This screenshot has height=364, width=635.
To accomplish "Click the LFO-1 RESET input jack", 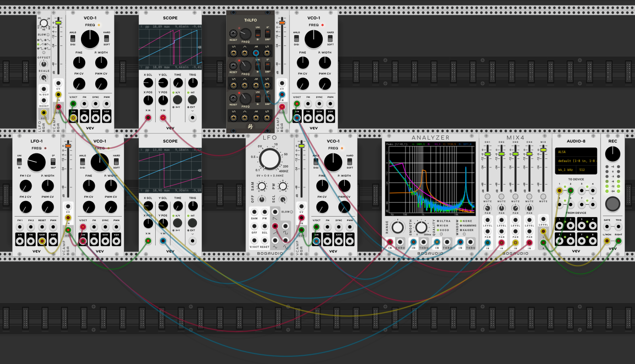I will point(42,227).
